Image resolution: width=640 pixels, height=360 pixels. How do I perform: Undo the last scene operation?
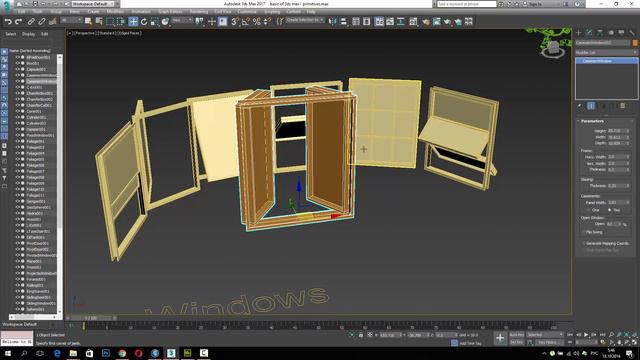(x=7, y=22)
